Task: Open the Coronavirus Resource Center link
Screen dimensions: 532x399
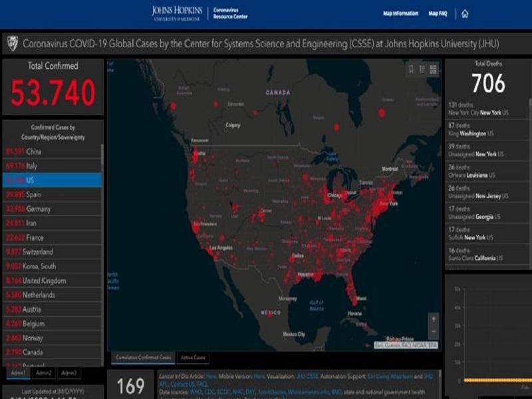Action: (x=230, y=13)
